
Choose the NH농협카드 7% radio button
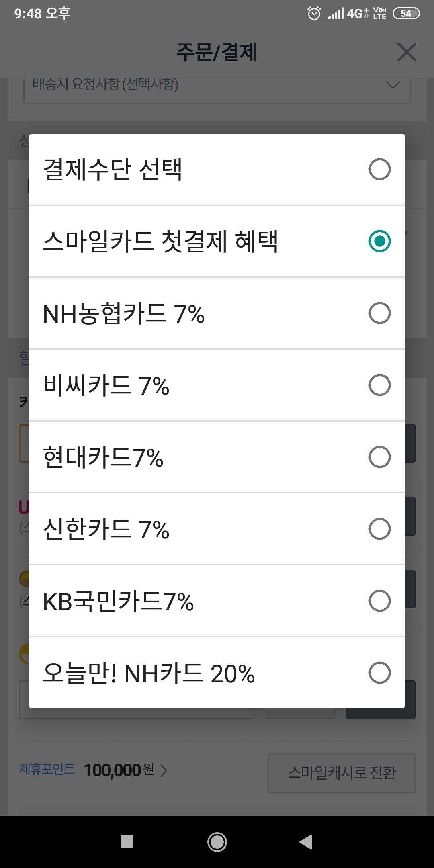coord(379,313)
